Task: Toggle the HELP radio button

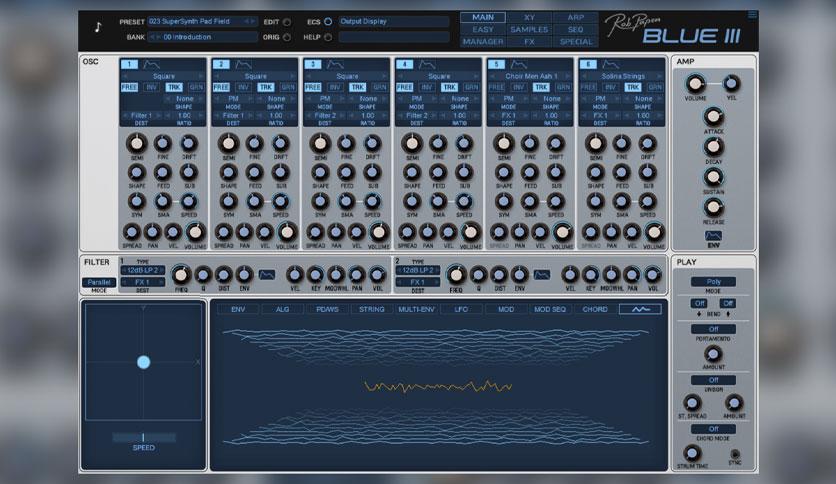Action: pyautogui.click(x=328, y=37)
